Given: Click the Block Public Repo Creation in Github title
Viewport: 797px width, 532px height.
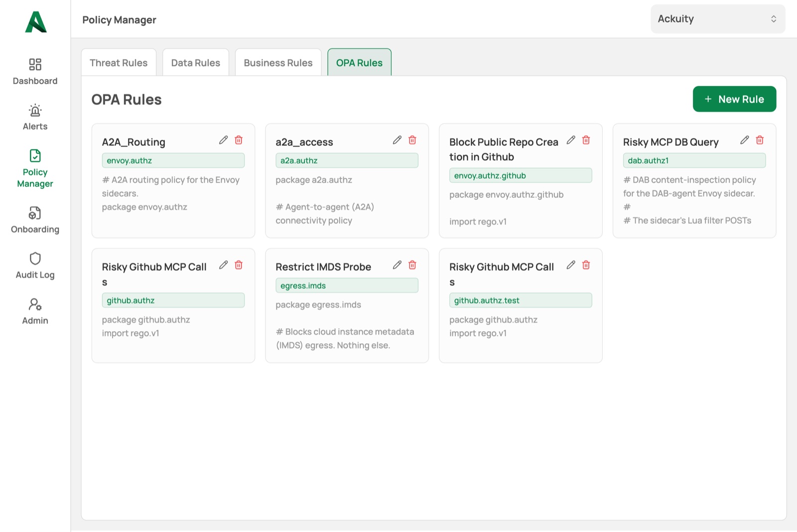Looking at the screenshot, I should pos(504,149).
